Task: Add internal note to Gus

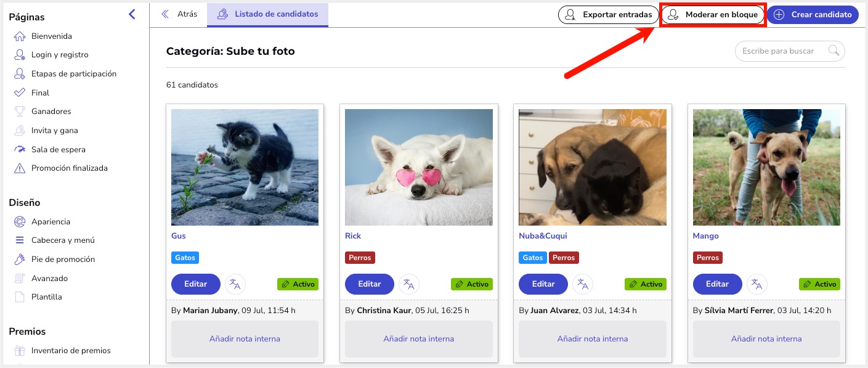Action: (245, 339)
